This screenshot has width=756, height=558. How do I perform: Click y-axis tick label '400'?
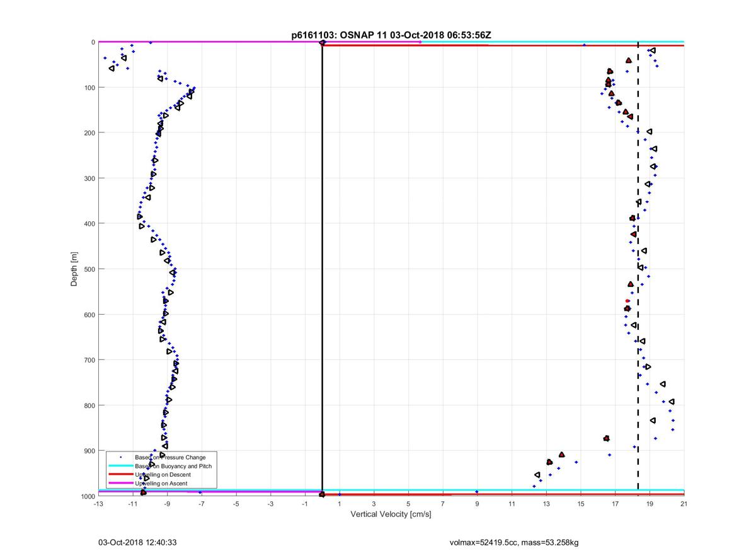coord(88,224)
